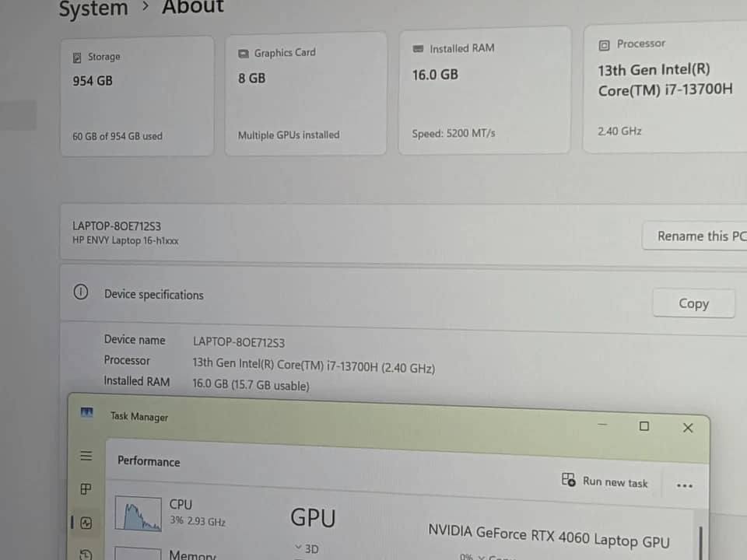Click the '13th Gen Intel(R)' Processor card heading
The height and width of the screenshot is (560, 747).
(x=654, y=70)
